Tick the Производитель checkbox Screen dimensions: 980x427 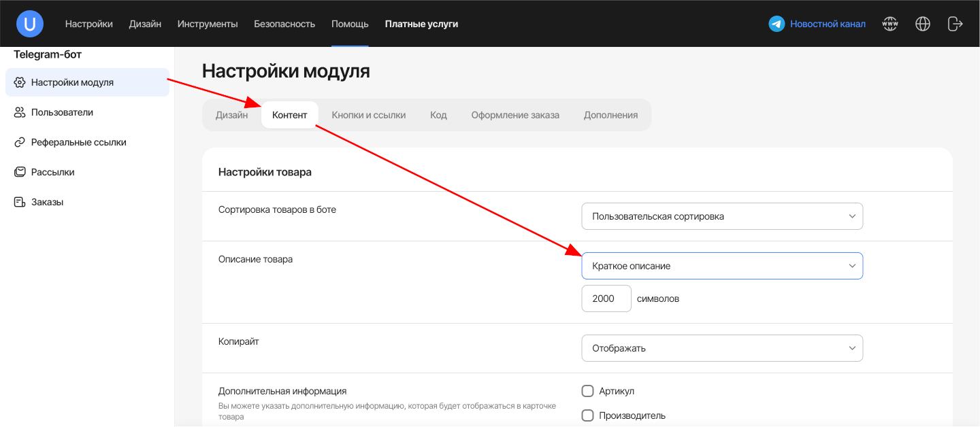[588, 415]
